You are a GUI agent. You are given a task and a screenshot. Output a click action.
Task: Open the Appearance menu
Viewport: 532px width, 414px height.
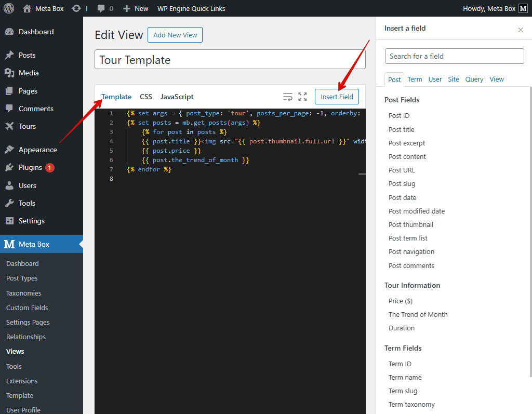point(37,150)
